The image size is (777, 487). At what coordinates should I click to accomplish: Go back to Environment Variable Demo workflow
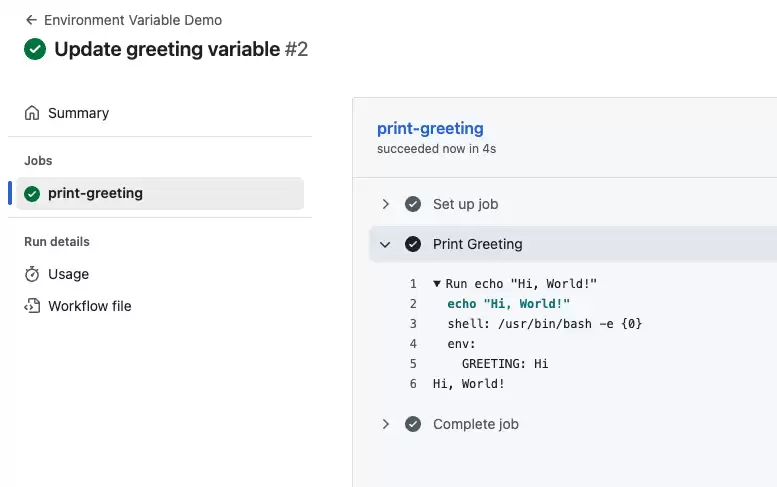133,20
